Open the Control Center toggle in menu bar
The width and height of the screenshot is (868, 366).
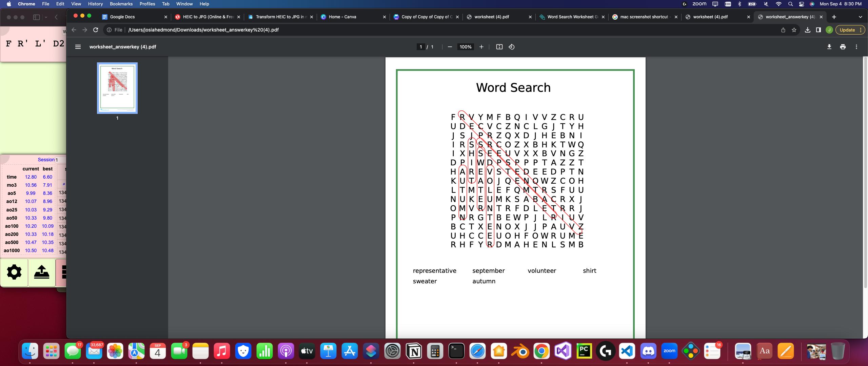tap(801, 4)
